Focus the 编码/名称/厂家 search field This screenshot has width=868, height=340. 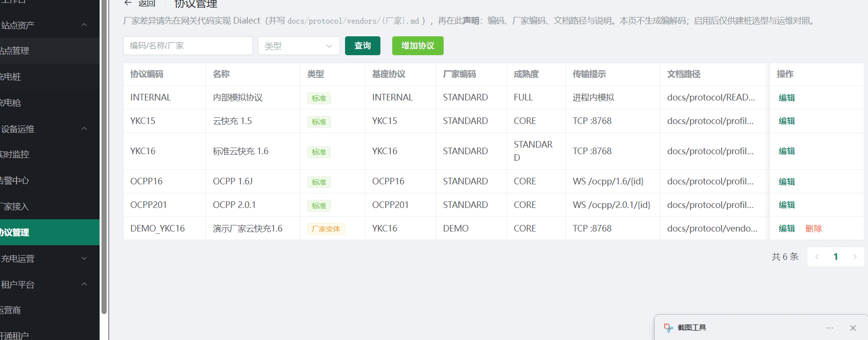(188, 46)
